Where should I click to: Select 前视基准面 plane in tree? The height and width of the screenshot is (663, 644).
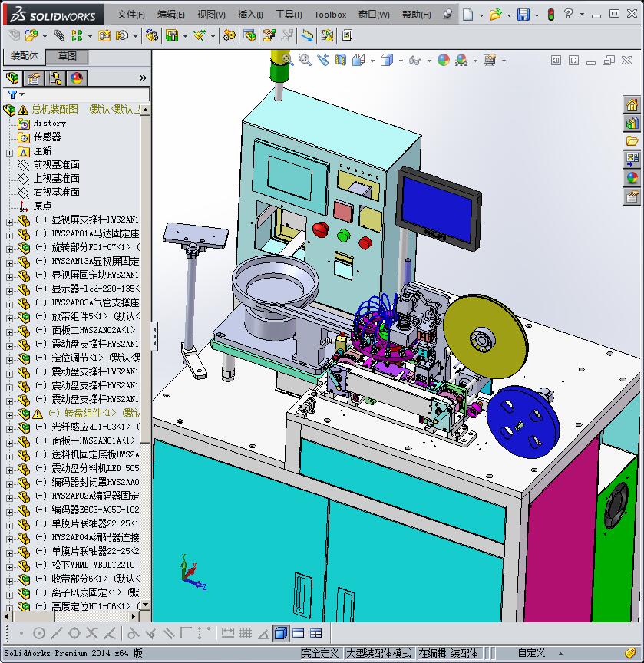click(56, 164)
